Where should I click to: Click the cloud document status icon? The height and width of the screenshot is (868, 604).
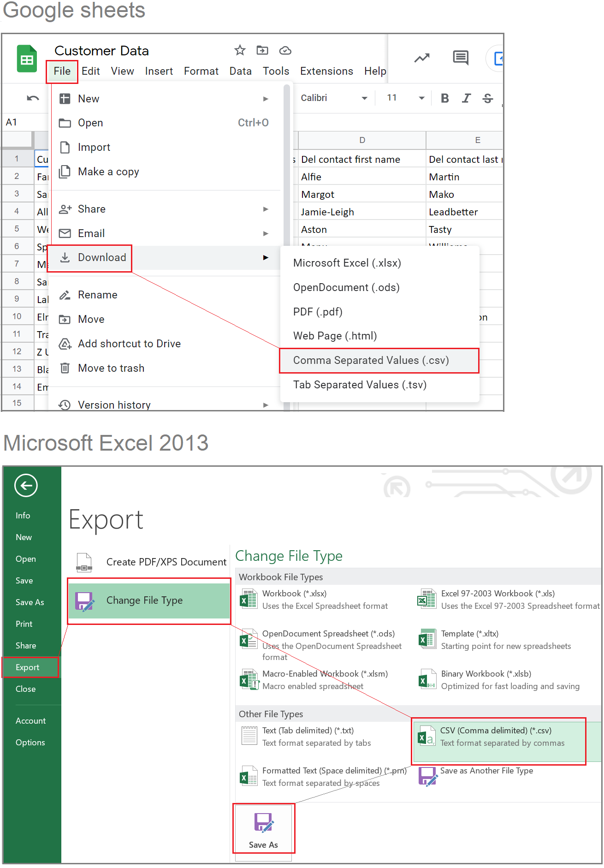[285, 50]
